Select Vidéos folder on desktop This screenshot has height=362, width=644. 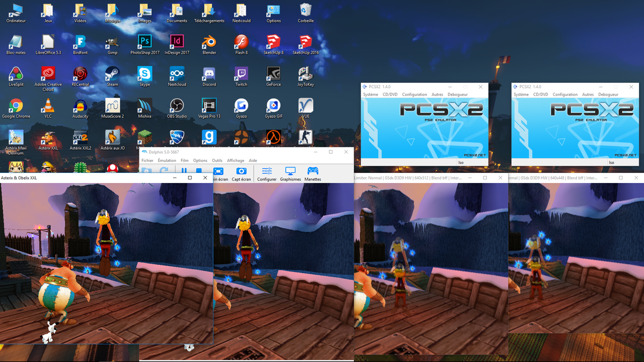(x=80, y=13)
